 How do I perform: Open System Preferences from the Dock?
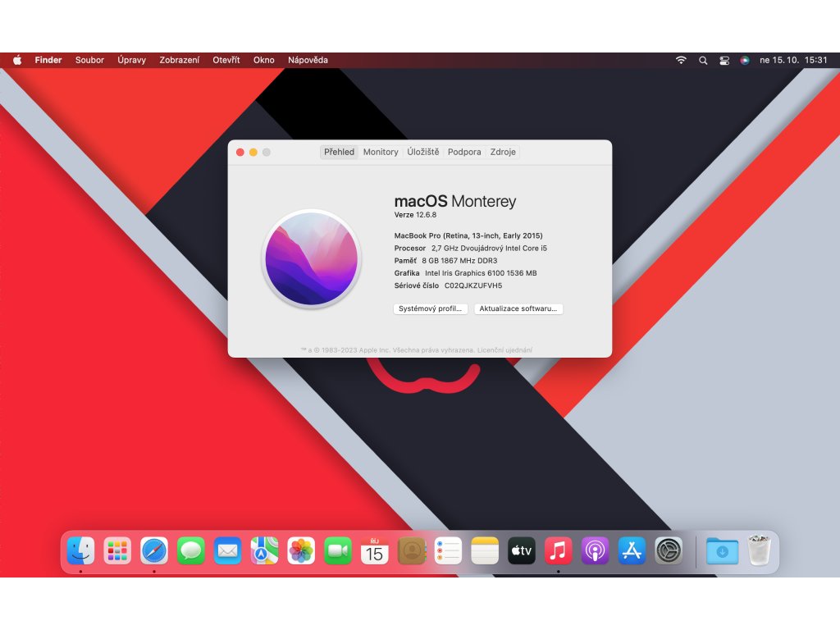669,550
